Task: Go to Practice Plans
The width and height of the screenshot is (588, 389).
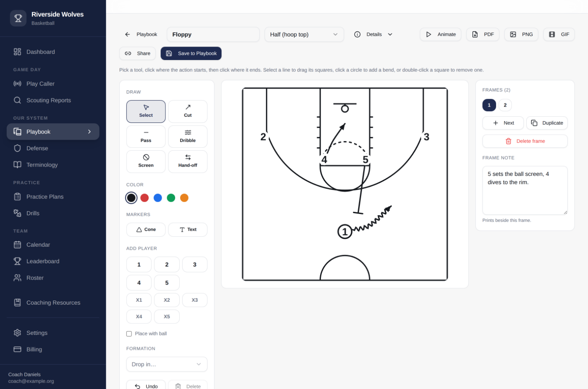Action: [53, 196]
